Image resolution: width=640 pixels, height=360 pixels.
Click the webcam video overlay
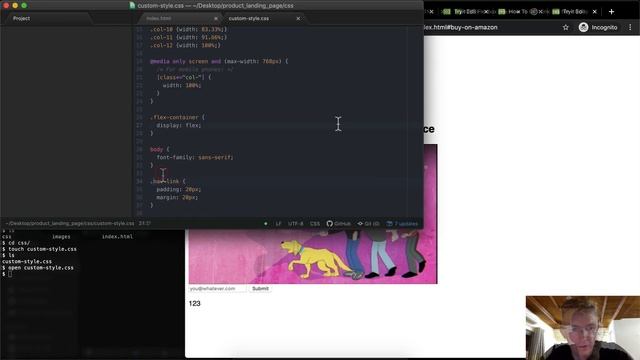pos(583,328)
